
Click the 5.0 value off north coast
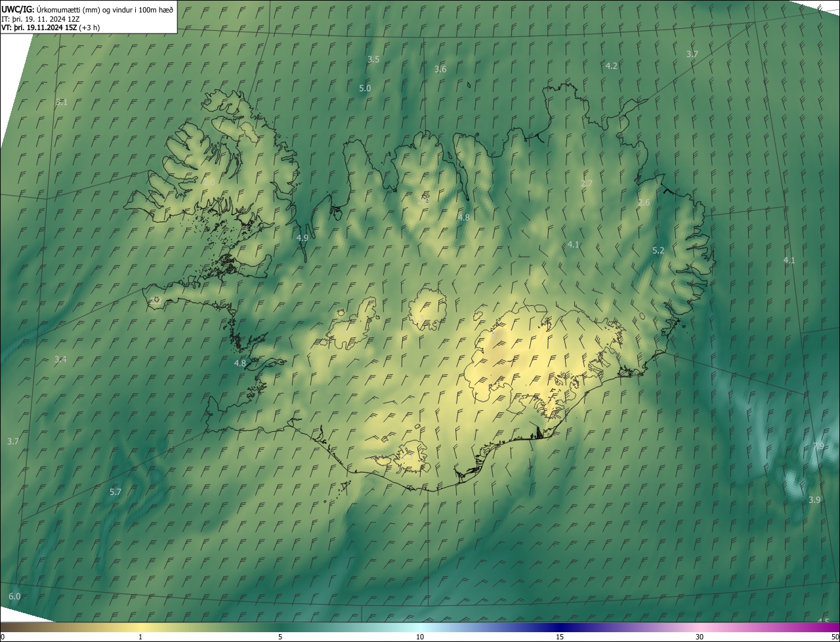pos(365,88)
